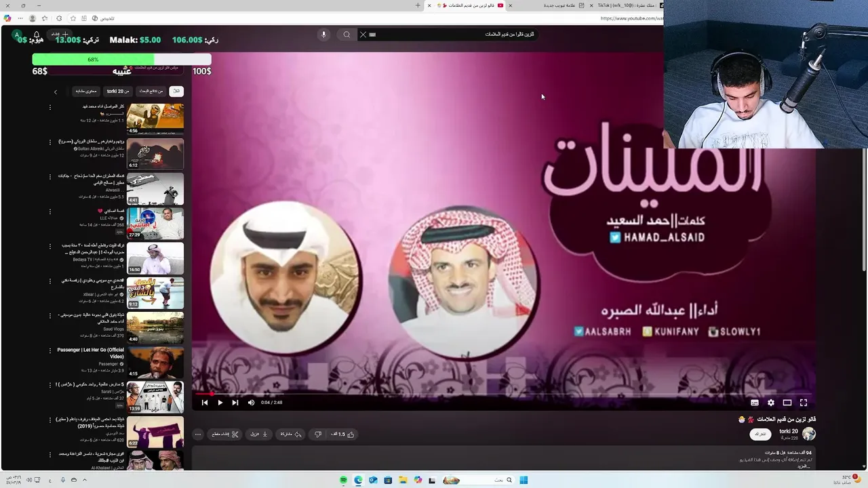The image size is (868, 488).
Task: Select the 'من torki 20' filter chip
Action: click(x=117, y=91)
